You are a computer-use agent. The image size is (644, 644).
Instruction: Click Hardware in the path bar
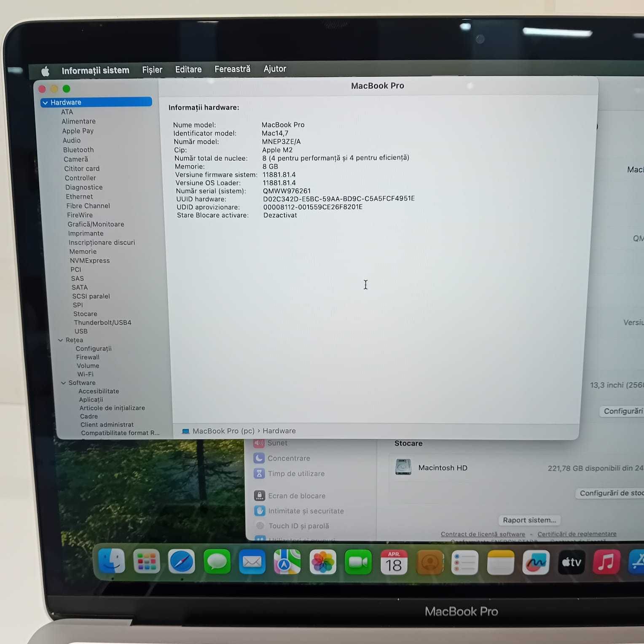click(x=279, y=431)
